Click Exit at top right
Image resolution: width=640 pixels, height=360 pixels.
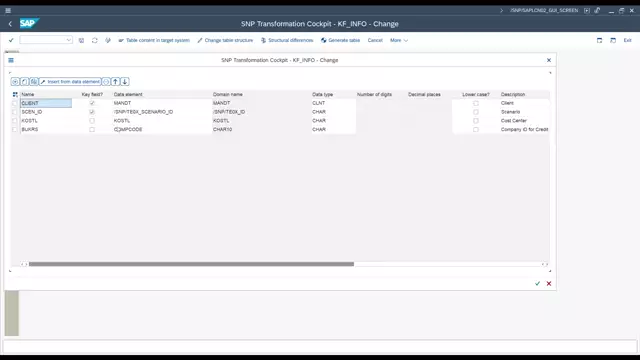(x=627, y=40)
